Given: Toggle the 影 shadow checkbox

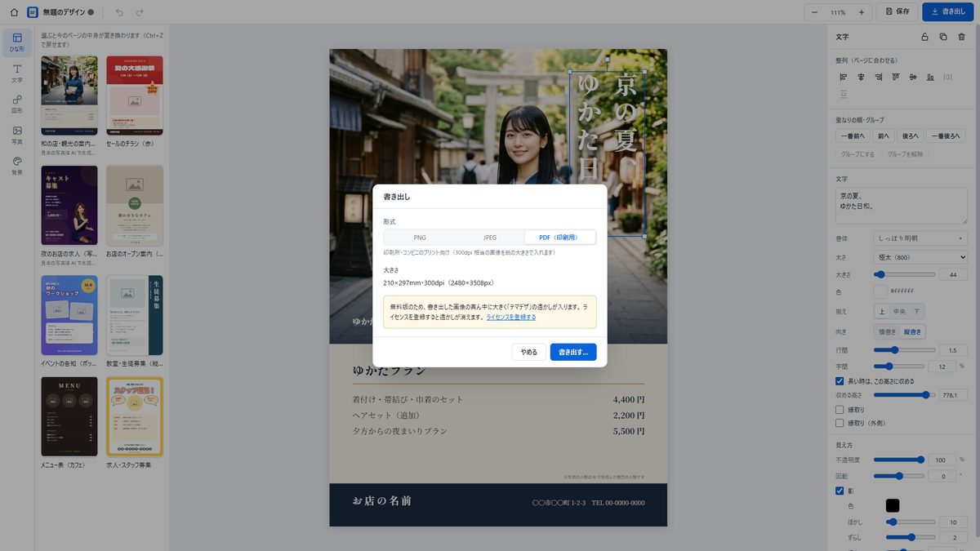Looking at the screenshot, I should tap(840, 491).
